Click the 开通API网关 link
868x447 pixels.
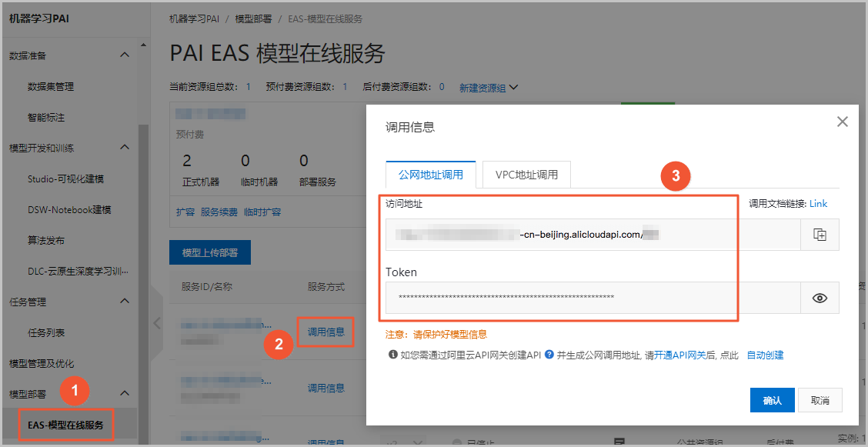[680, 355]
